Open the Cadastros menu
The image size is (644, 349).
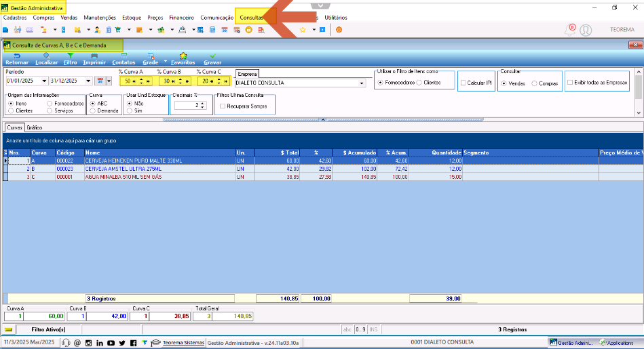(15, 18)
